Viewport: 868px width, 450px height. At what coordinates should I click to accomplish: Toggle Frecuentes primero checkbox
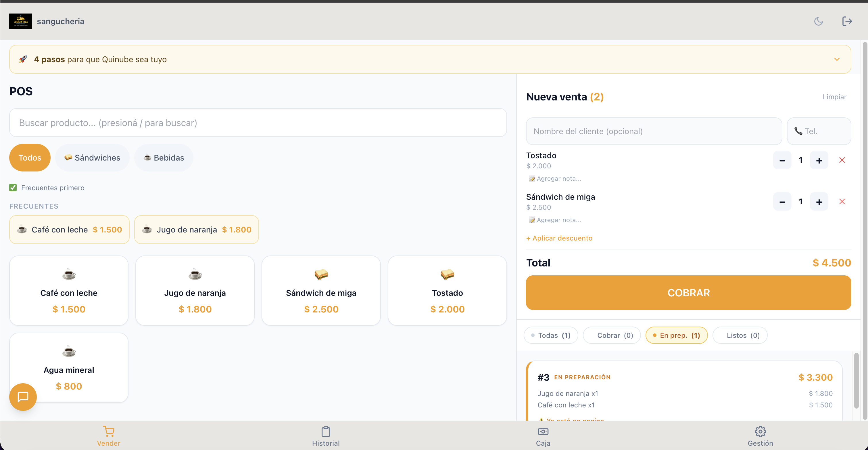click(13, 188)
